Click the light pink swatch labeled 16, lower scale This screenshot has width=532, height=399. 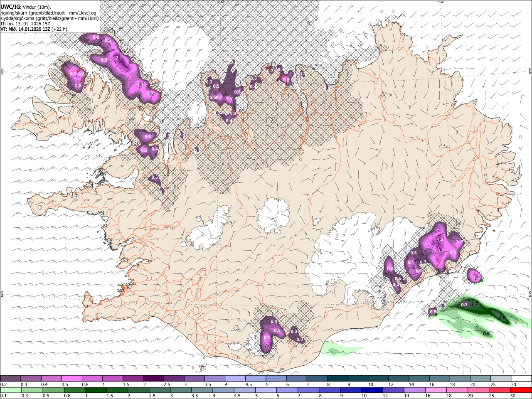[x=436, y=390]
